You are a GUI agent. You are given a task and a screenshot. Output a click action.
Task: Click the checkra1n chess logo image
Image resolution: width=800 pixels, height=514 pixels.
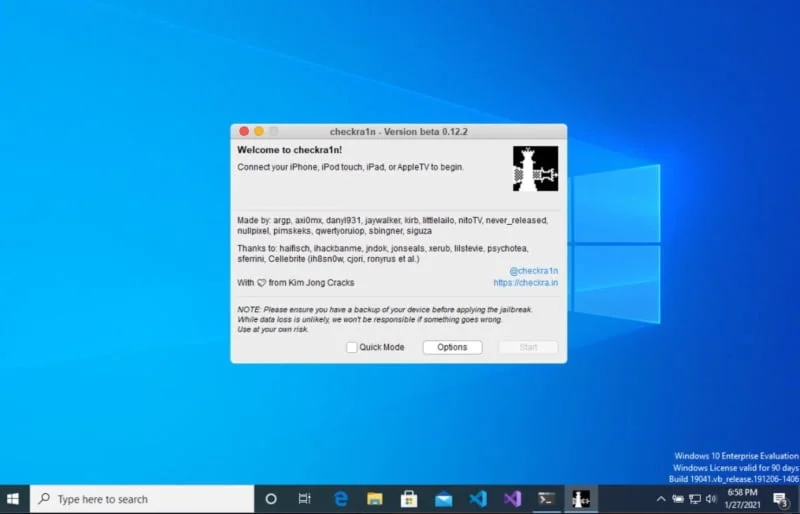tap(535, 168)
